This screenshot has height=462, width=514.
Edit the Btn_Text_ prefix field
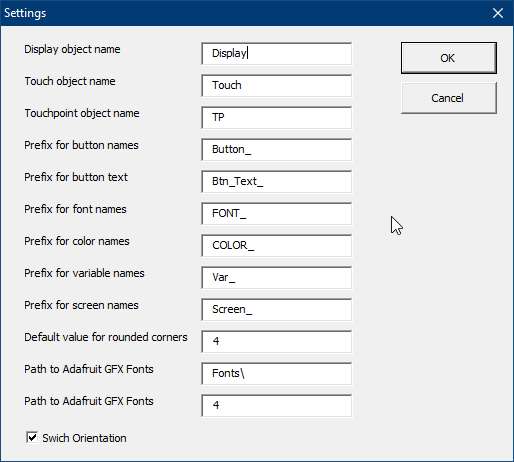pyautogui.click(x=277, y=181)
